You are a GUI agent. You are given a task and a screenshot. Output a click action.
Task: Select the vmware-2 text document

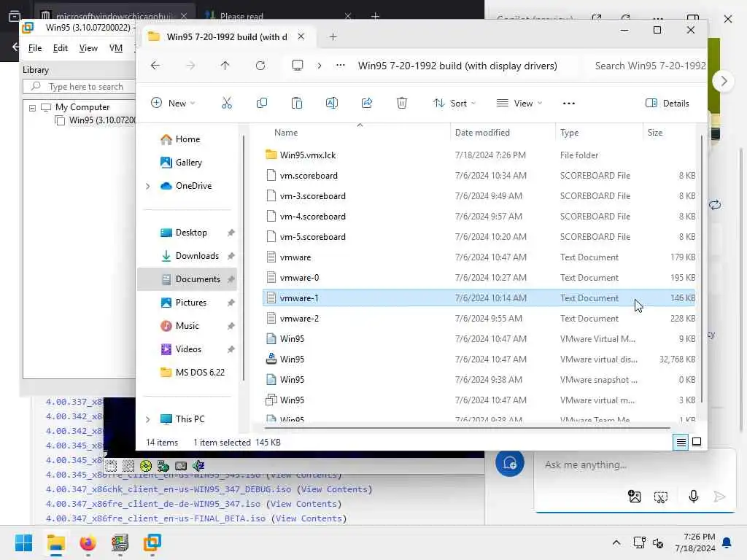point(479,319)
